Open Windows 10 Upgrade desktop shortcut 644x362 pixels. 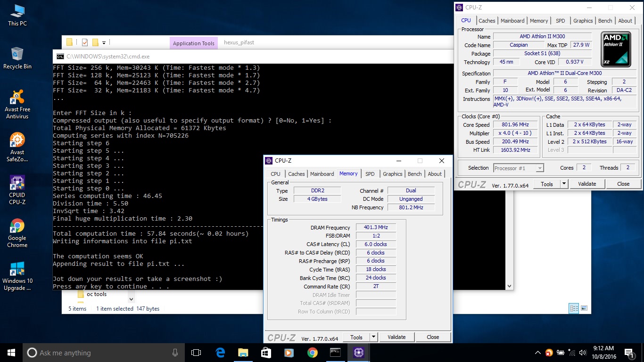point(17,276)
